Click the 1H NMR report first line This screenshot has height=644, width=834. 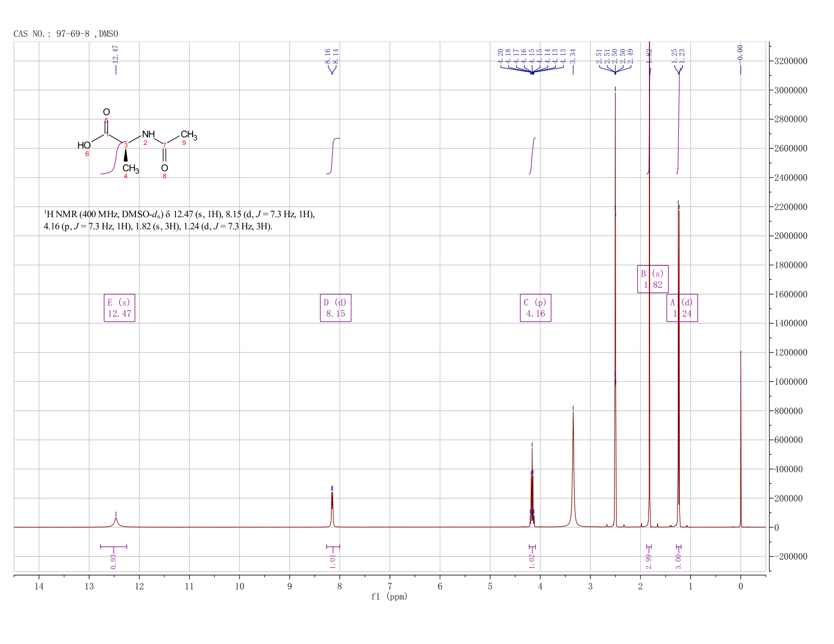pyautogui.click(x=179, y=215)
